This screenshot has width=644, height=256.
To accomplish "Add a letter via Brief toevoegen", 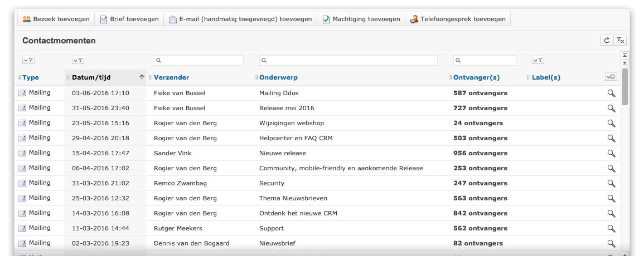I will [x=129, y=19].
